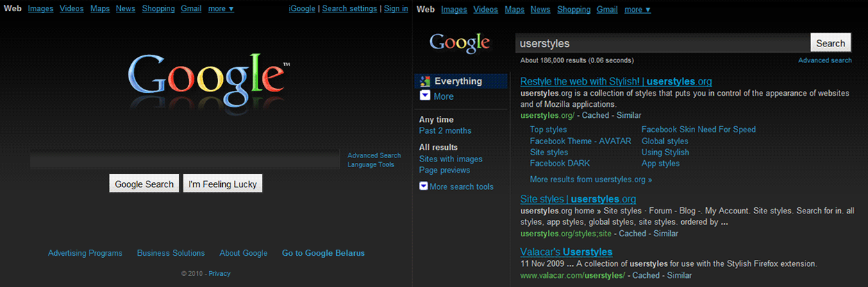868x287 pixels.
Task: Open the Facebook DARK sitelink
Action: point(560,164)
